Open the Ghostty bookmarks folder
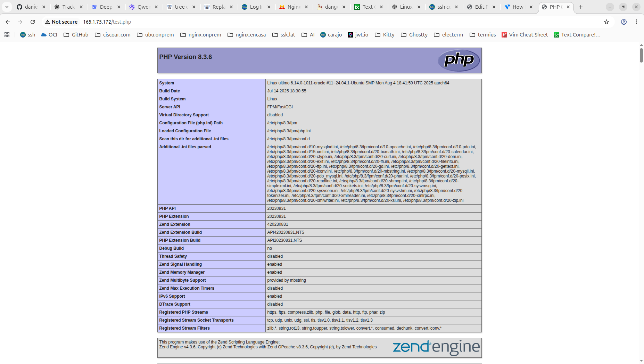Image resolution: width=644 pixels, height=364 pixels. [x=414, y=35]
